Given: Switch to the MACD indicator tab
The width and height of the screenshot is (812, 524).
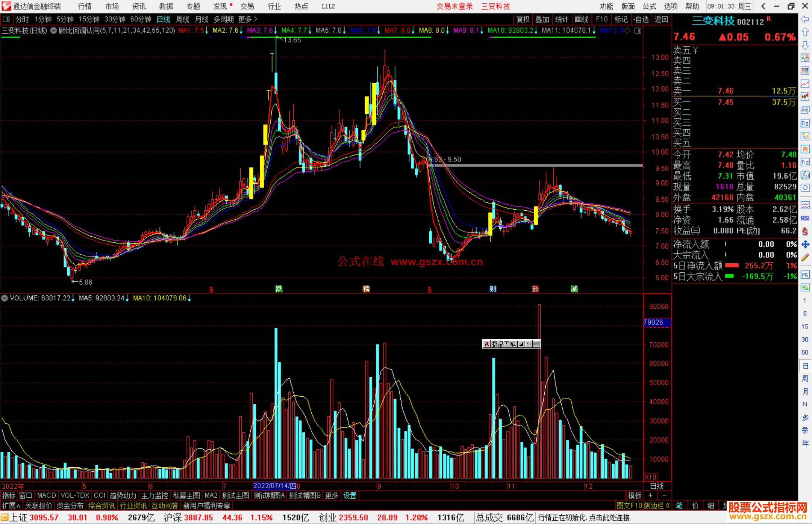Looking at the screenshot, I should point(47,496).
